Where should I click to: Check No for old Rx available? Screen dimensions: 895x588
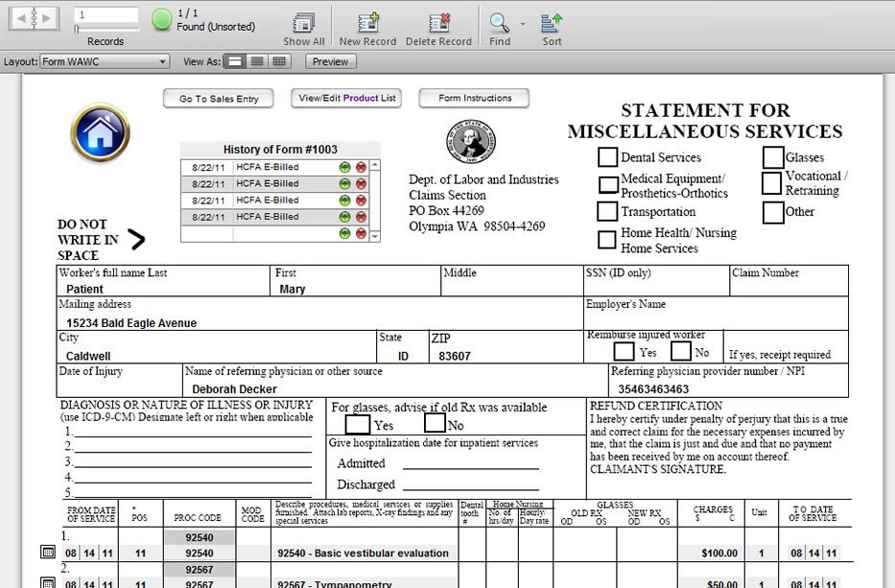[435, 422]
